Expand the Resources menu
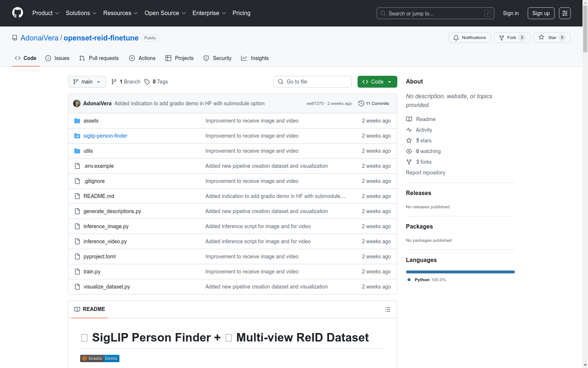This screenshot has width=588, height=368. 121,13
